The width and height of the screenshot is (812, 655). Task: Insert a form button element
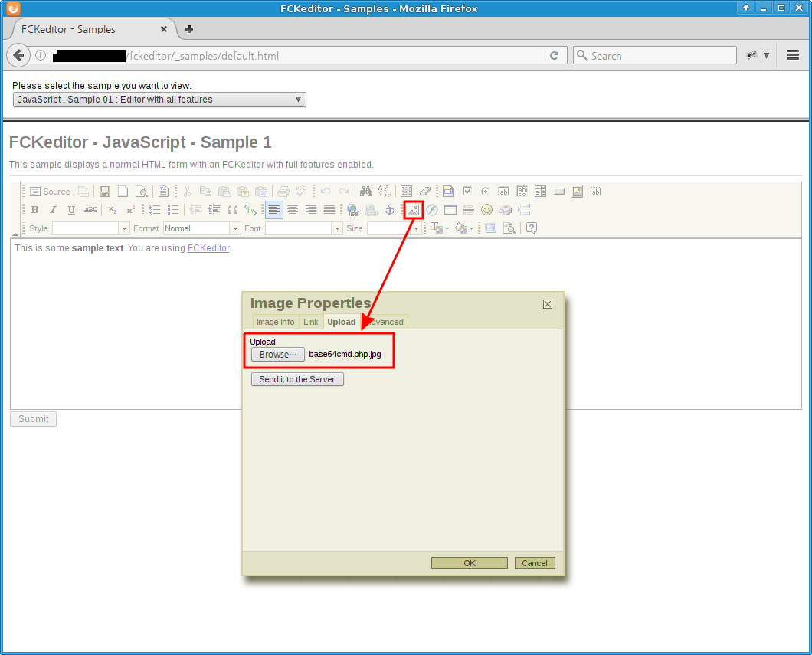[x=558, y=192]
